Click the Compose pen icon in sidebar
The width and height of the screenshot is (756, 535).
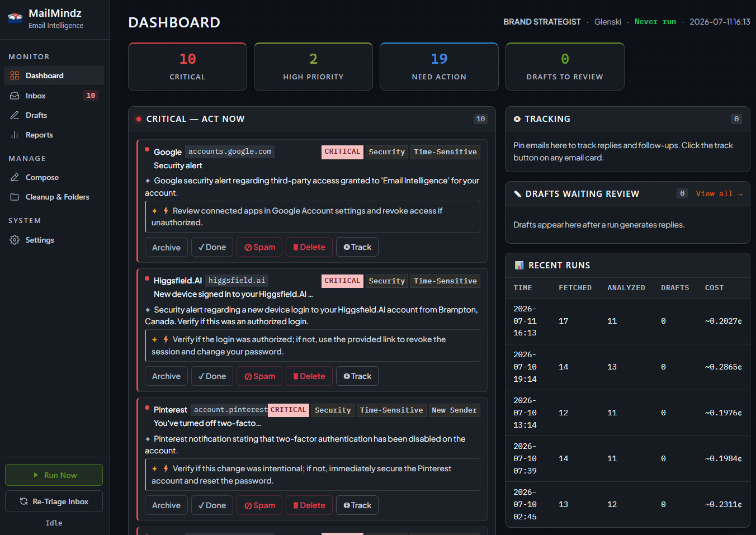(x=15, y=177)
